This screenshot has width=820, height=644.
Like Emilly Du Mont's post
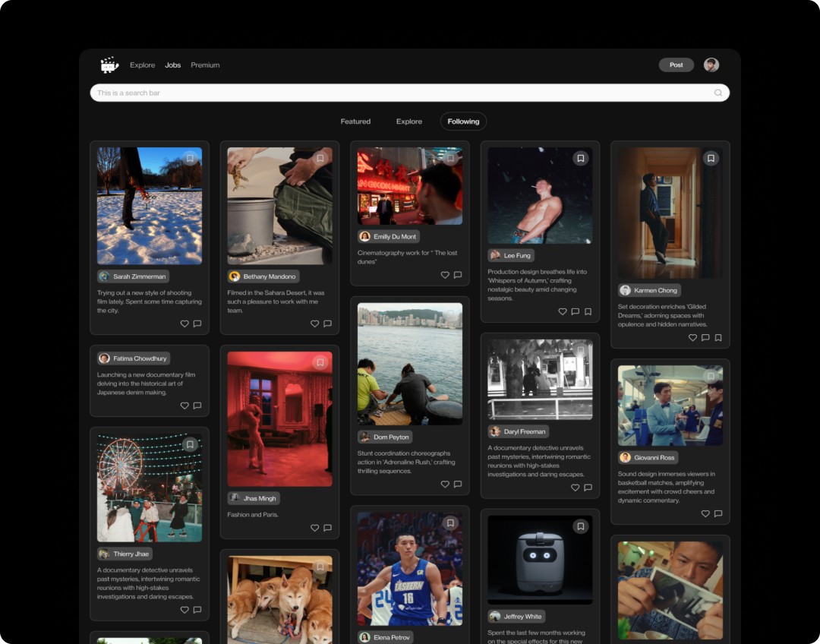tap(445, 275)
